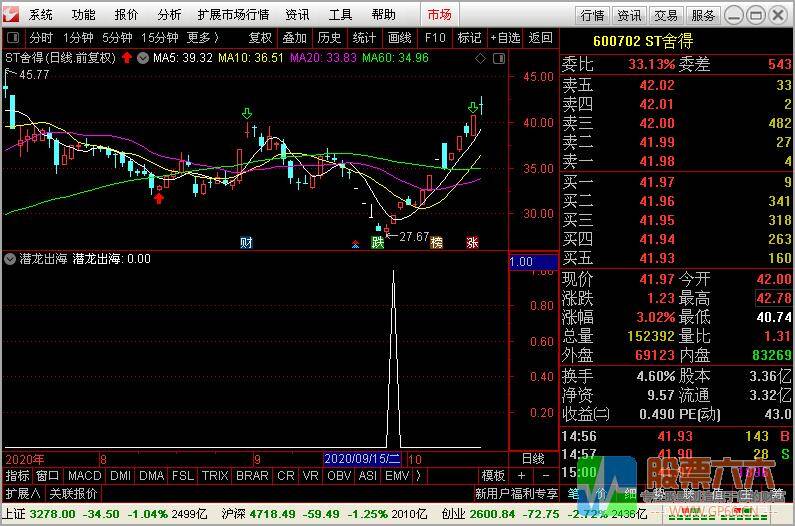The width and height of the screenshot is (795, 526).
Task: Select the 1分钟 period
Action: coord(78,38)
